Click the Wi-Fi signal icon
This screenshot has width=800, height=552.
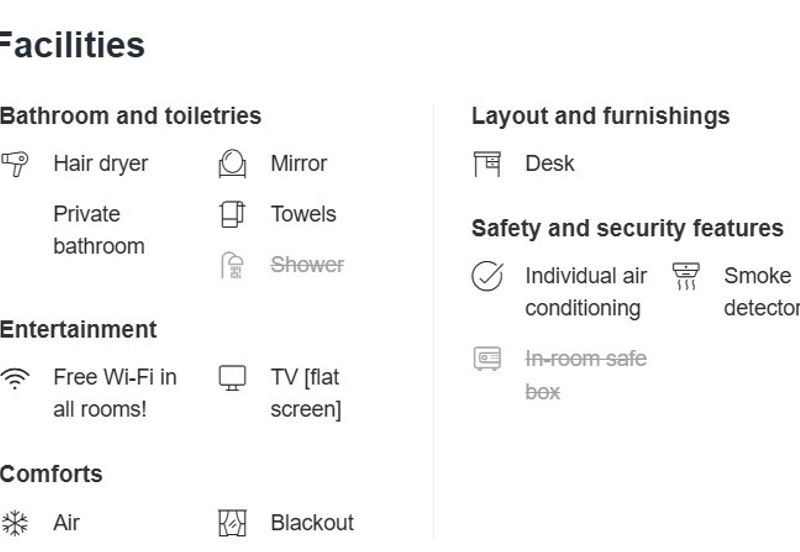[15, 379]
